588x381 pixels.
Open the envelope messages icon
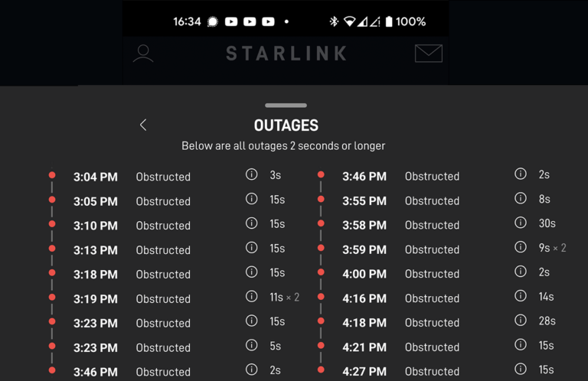click(x=428, y=53)
